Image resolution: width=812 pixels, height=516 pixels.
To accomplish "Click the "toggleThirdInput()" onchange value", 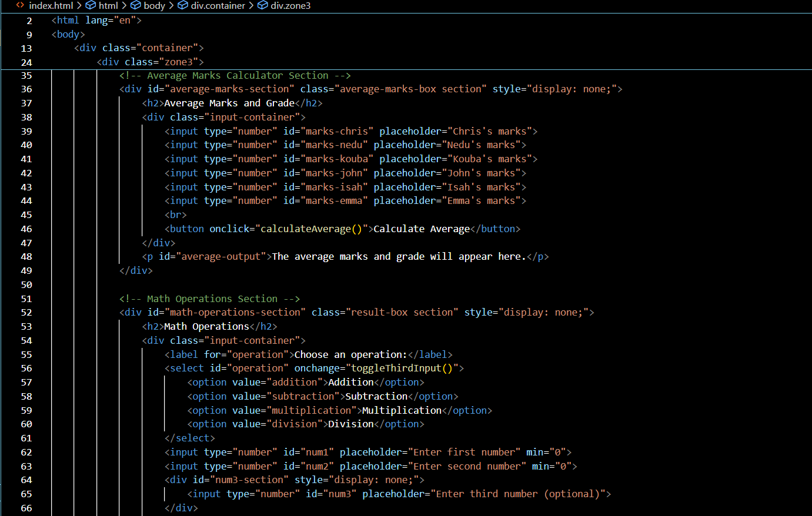I will click(402, 368).
